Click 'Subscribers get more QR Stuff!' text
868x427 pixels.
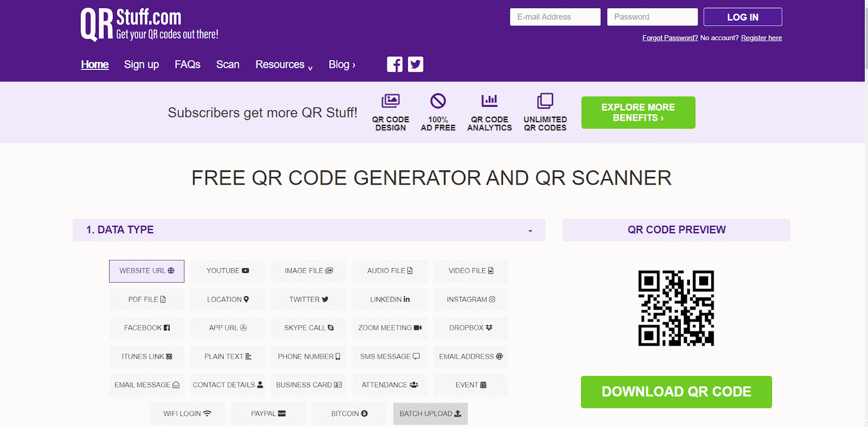(263, 113)
